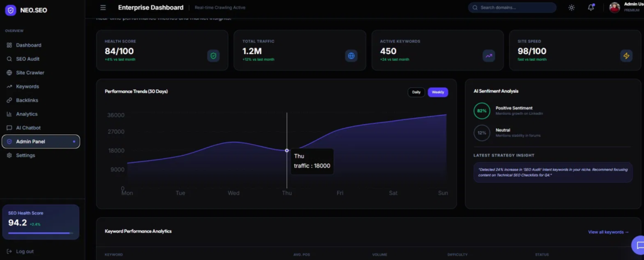This screenshot has height=260, width=644.
Task: Click the search magnifier icon in the header
Action: [475, 8]
